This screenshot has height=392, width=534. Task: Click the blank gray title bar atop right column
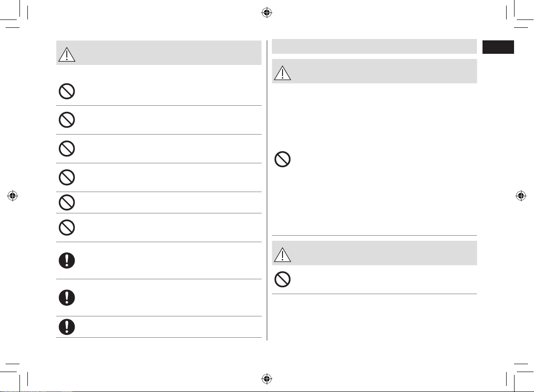(x=374, y=46)
